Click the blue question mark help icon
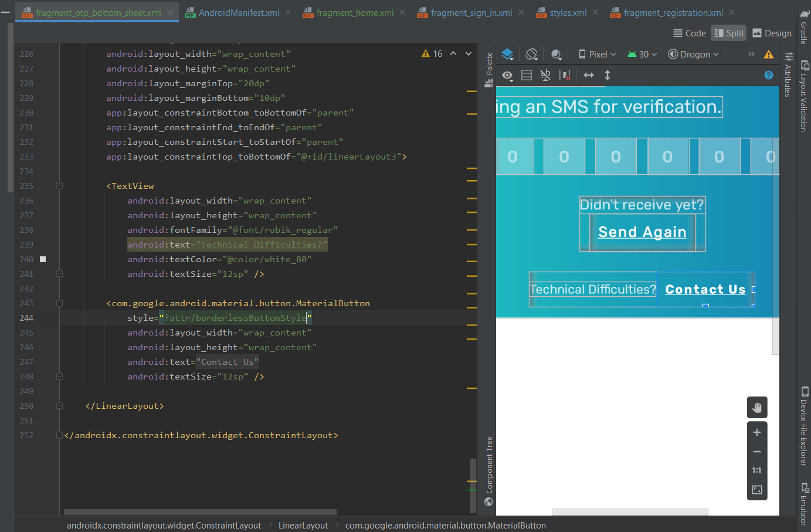 click(768, 75)
